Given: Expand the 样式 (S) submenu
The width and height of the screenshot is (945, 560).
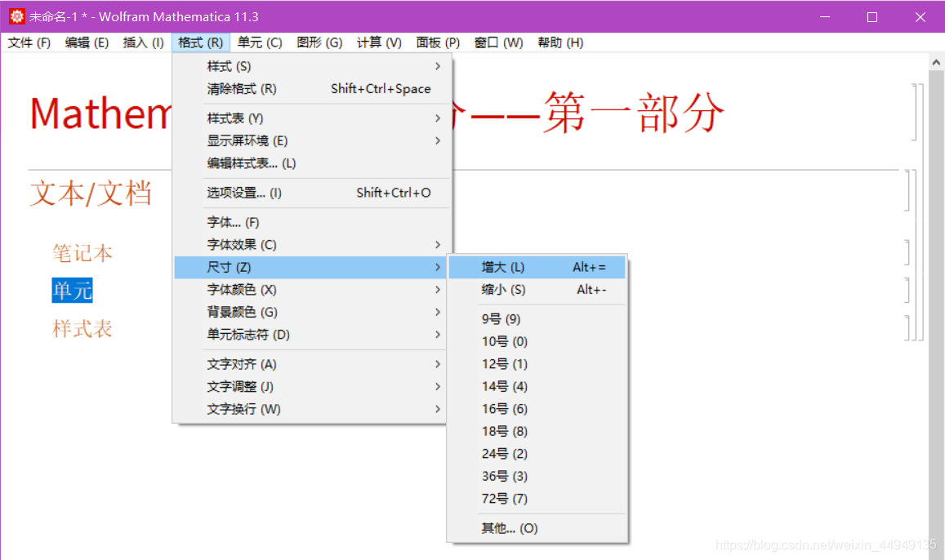Looking at the screenshot, I should (311, 66).
